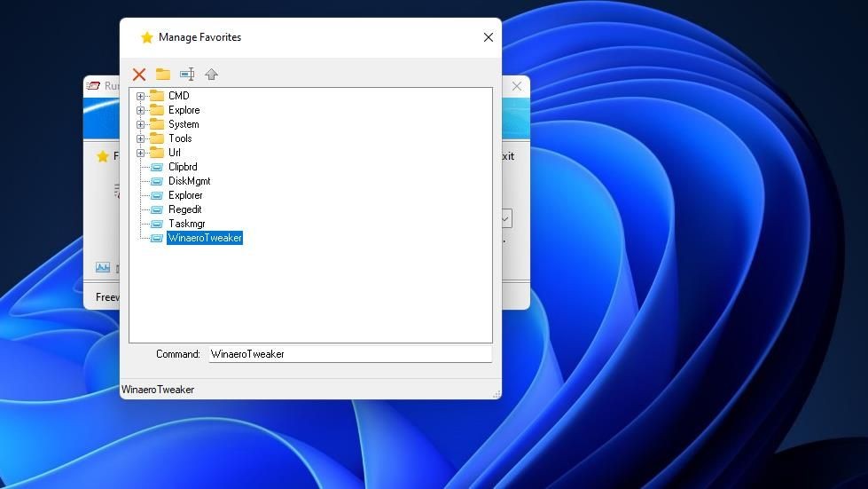Select the Tools tree item
Screen dimensions: 868x489
pyautogui.click(x=181, y=138)
